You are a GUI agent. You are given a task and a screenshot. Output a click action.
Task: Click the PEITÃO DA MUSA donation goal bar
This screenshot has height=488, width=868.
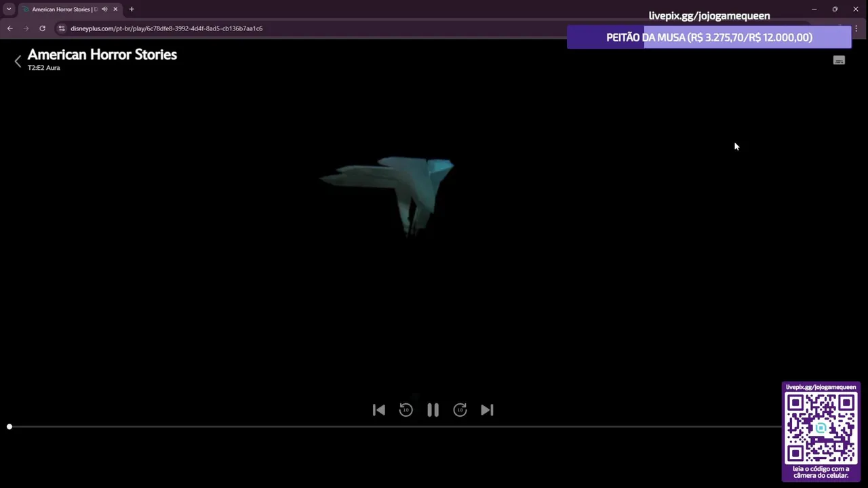[x=709, y=37]
